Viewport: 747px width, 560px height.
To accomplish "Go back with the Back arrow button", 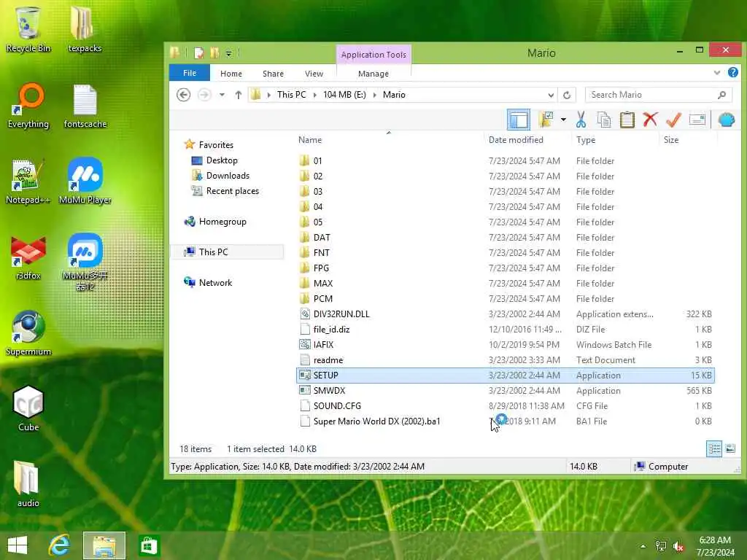I will 183,95.
